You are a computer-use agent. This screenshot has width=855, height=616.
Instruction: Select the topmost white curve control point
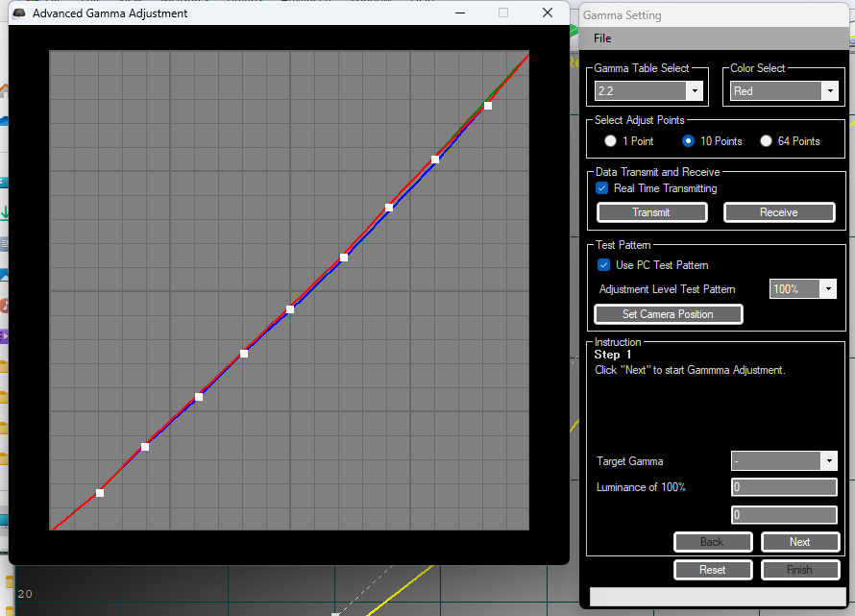pos(488,106)
